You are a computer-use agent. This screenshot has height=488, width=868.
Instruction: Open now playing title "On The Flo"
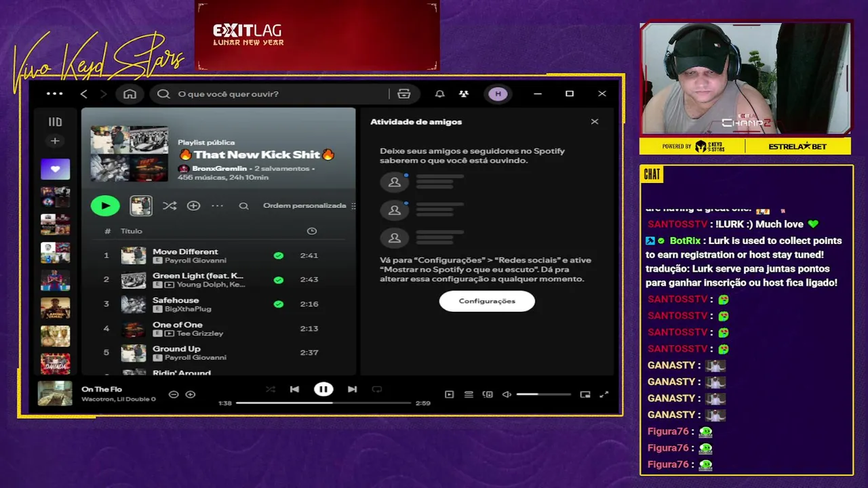point(102,389)
